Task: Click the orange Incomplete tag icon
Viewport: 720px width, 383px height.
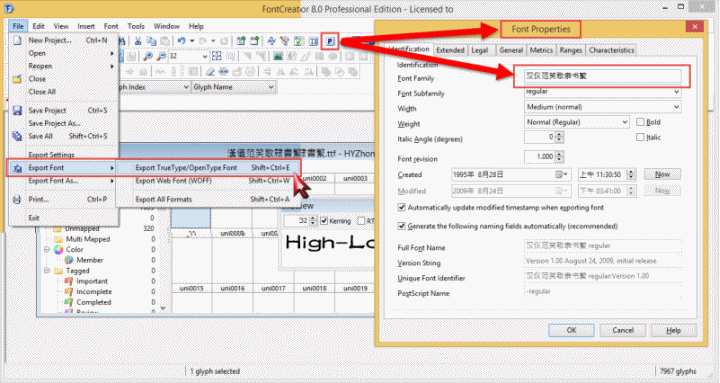Action: 69,292
